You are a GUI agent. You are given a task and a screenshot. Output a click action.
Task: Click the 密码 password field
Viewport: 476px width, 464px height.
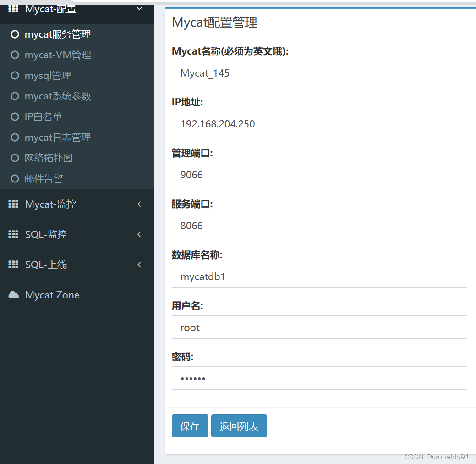319,378
